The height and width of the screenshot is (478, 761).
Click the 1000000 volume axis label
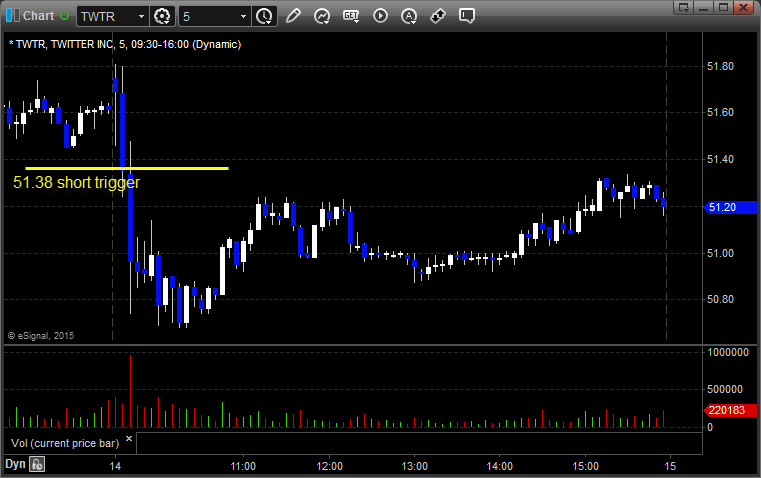[728, 352]
